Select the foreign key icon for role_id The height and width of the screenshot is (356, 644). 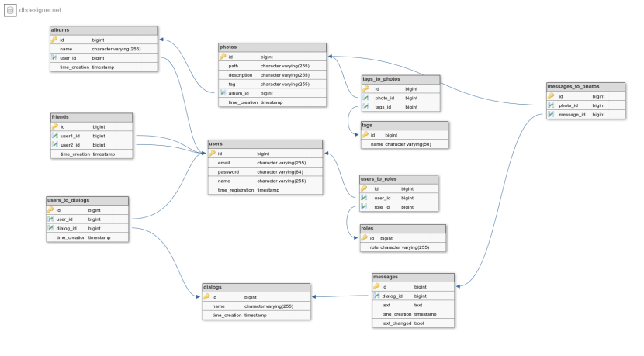click(364, 207)
